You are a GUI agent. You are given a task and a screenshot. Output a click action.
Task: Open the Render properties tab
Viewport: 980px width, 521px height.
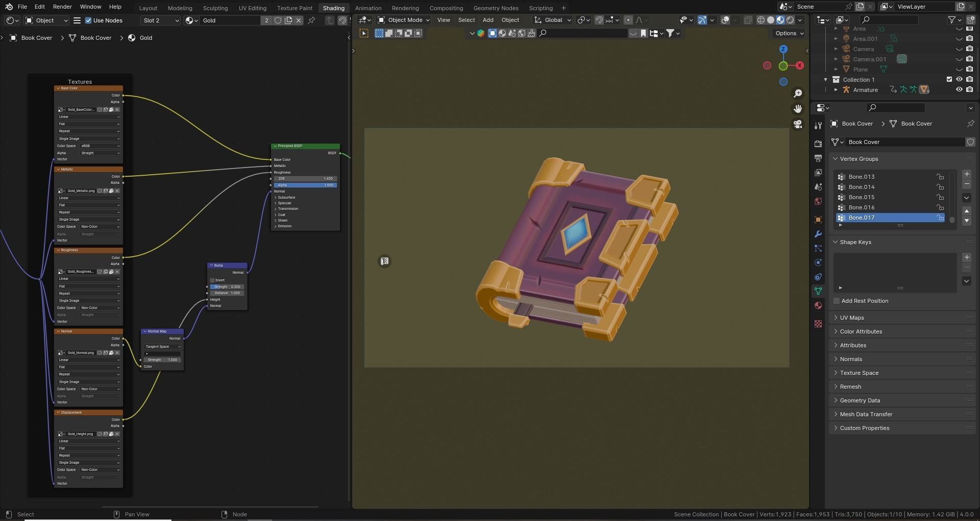(x=818, y=144)
